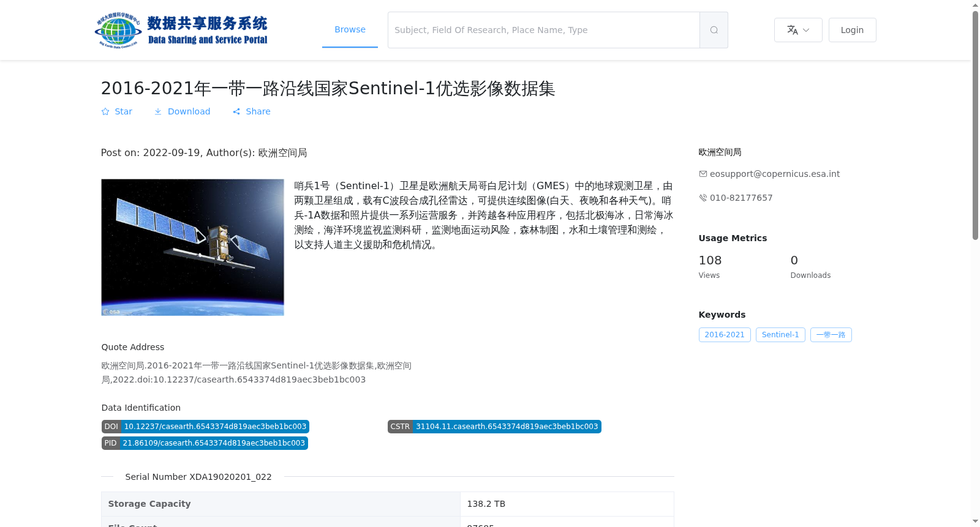Click the 欧洲空间局 contact name in sidebar
This screenshot has height=527, width=980.
pyautogui.click(x=720, y=152)
